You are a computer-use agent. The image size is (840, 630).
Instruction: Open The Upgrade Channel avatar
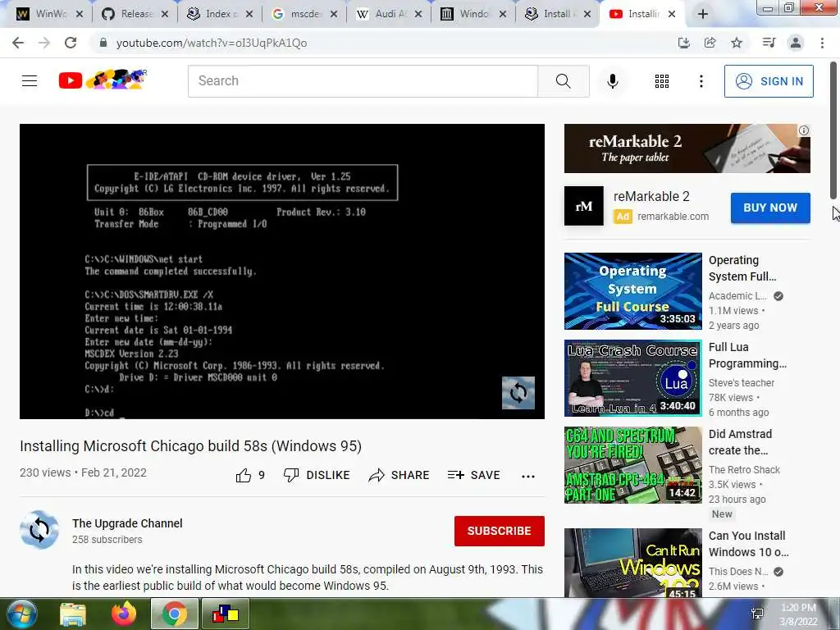click(x=39, y=530)
